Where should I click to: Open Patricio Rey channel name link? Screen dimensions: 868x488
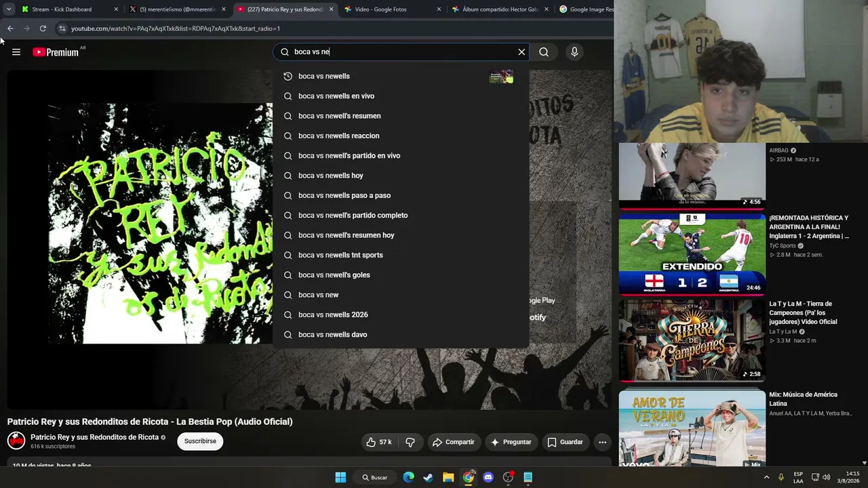coord(94,437)
